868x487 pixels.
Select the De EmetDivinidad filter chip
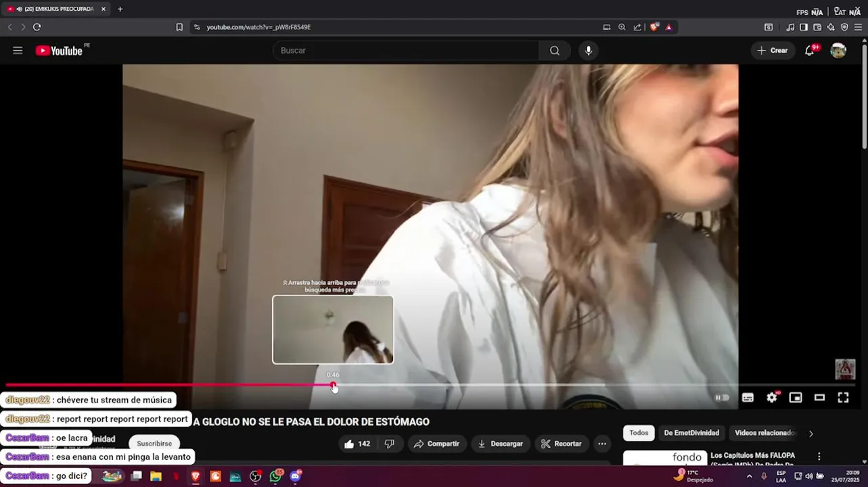(x=691, y=433)
